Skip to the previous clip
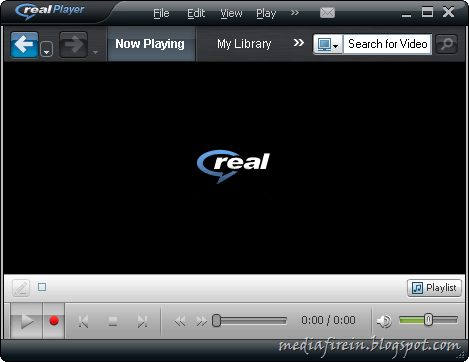Viewport: 469px width, 362px height. point(83,322)
